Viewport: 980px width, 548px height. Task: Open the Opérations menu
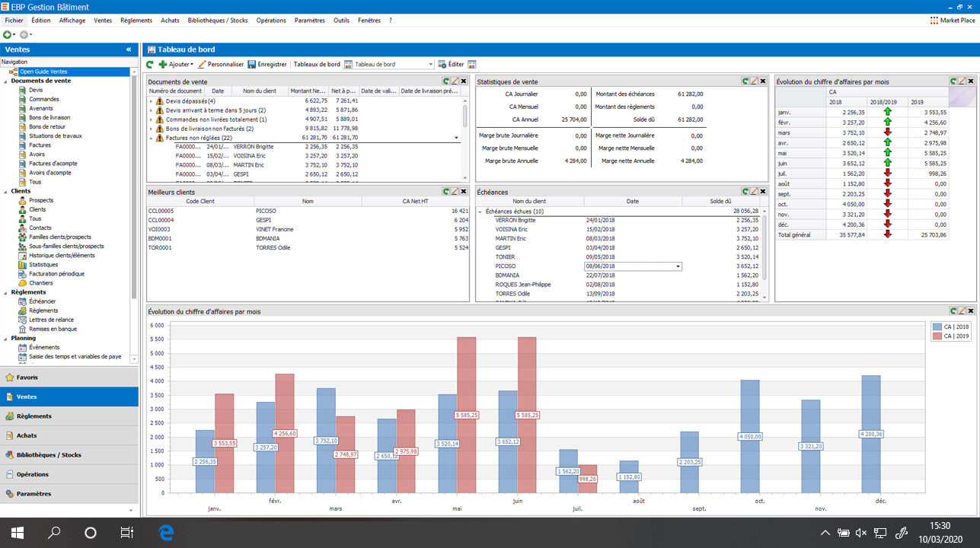point(271,21)
